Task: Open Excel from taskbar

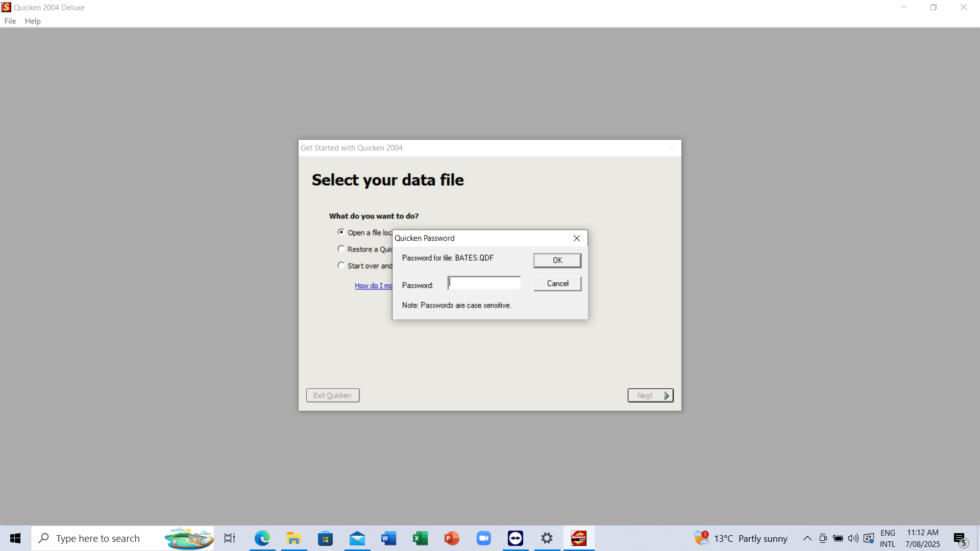Action: pos(421,538)
